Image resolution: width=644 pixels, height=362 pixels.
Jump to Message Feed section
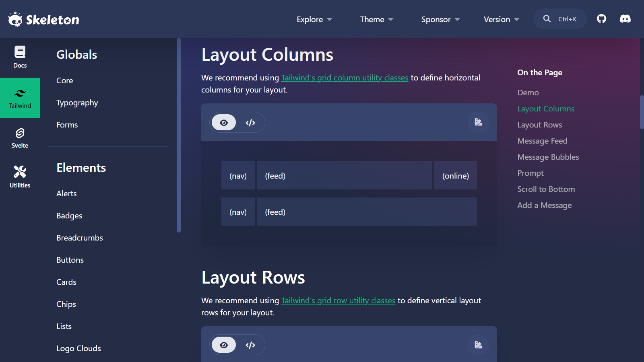(543, 141)
